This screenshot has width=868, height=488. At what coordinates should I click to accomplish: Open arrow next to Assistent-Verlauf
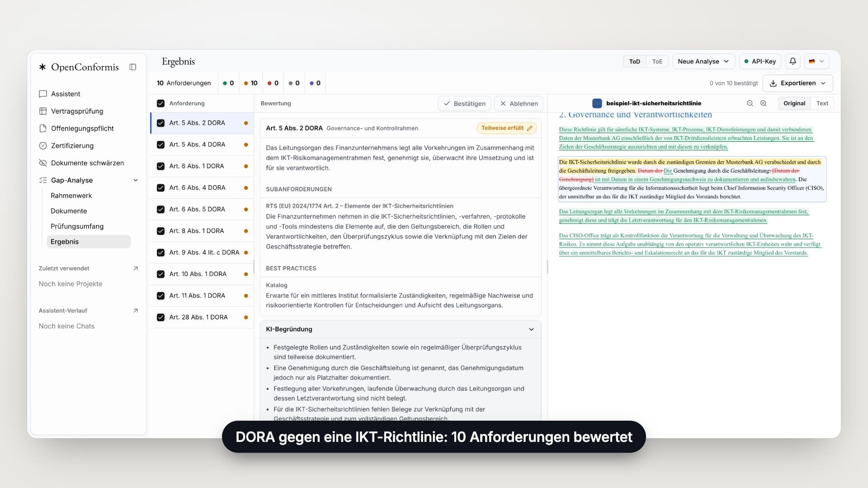[x=136, y=311]
